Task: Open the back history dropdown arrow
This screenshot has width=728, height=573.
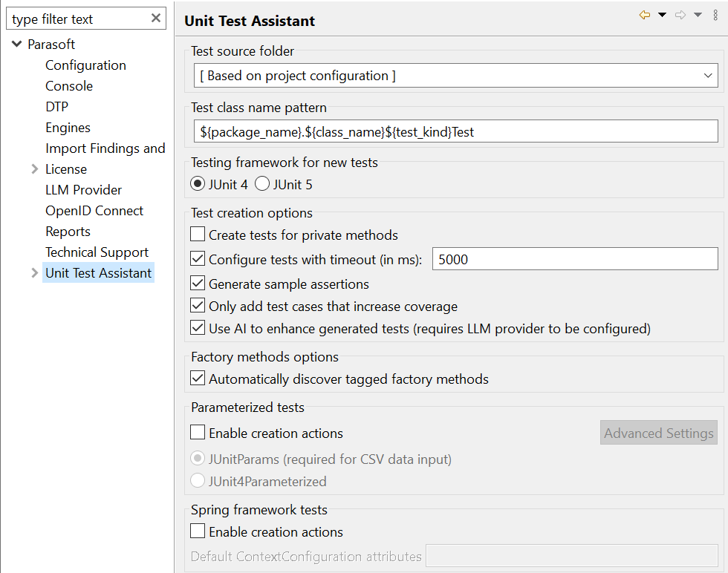Action: tap(663, 16)
